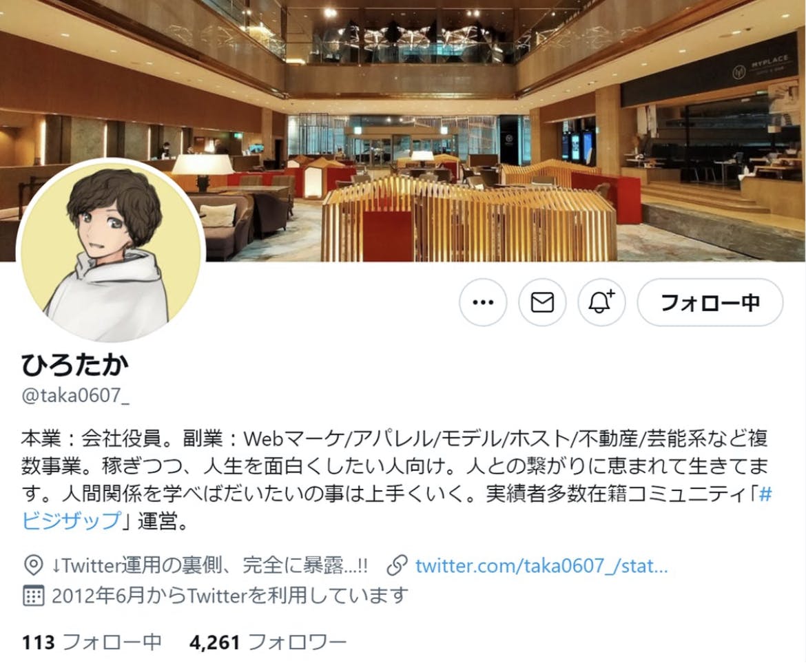Click the location text about Twitter運用の裏側
This screenshot has width=806, height=672.
pyautogui.click(x=209, y=566)
